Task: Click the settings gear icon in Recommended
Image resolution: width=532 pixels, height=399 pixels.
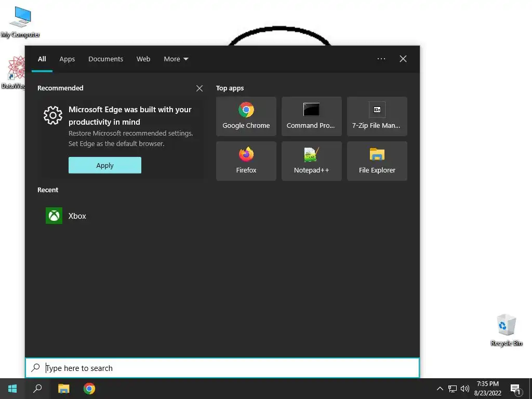Action: 53,115
